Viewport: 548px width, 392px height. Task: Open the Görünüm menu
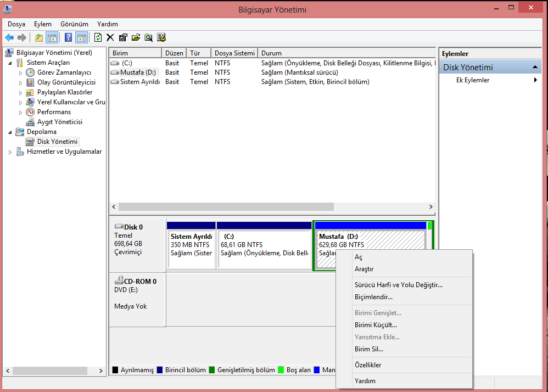(74, 24)
